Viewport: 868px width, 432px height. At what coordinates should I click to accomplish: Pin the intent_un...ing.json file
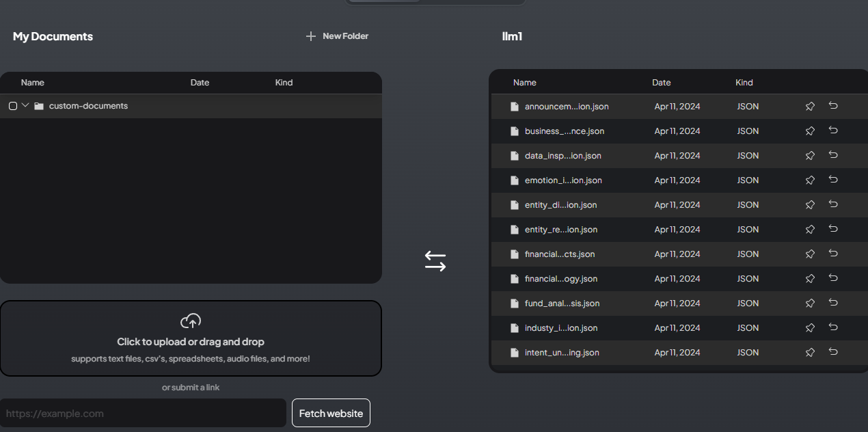click(810, 352)
